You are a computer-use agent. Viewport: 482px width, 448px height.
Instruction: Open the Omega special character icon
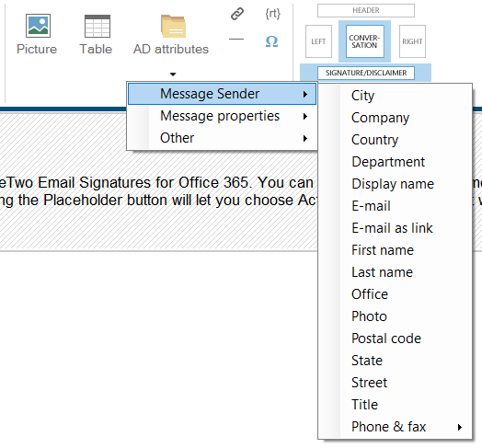point(271,41)
